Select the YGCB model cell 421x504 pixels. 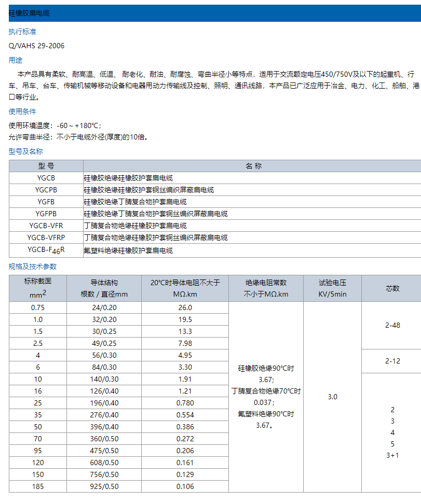pyautogui.click(x=46, y=178)
